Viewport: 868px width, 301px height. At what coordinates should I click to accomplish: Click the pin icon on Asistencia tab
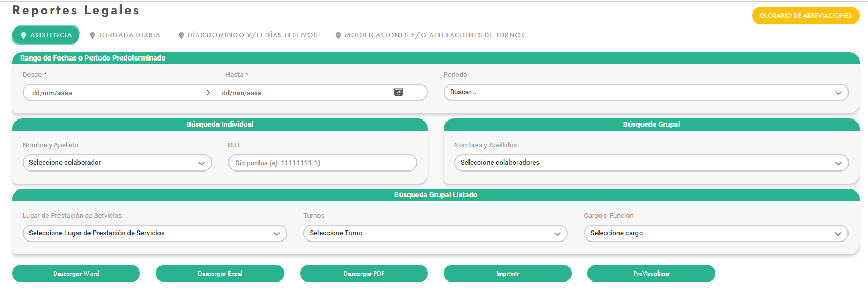pos(23,35)
